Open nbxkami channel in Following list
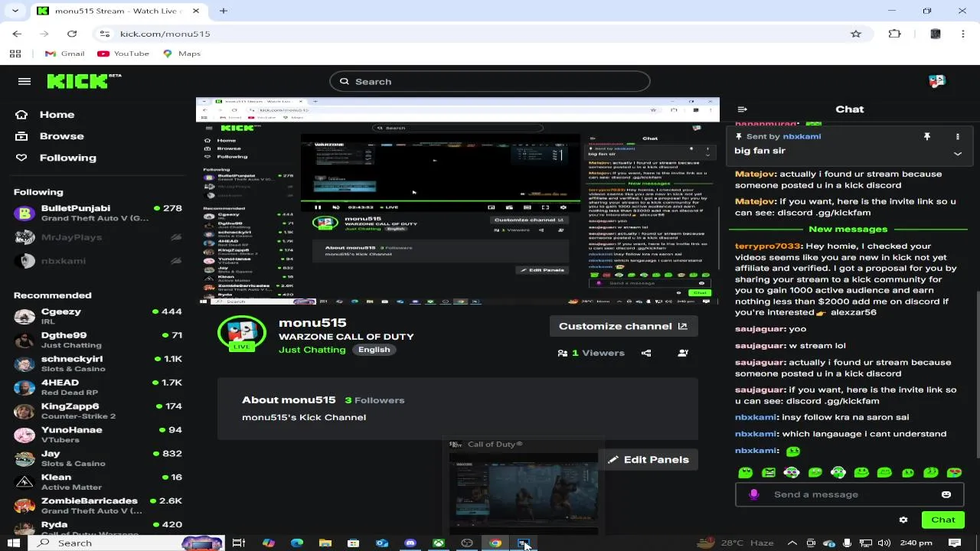The image size is (980, 551). pos(97,261)
